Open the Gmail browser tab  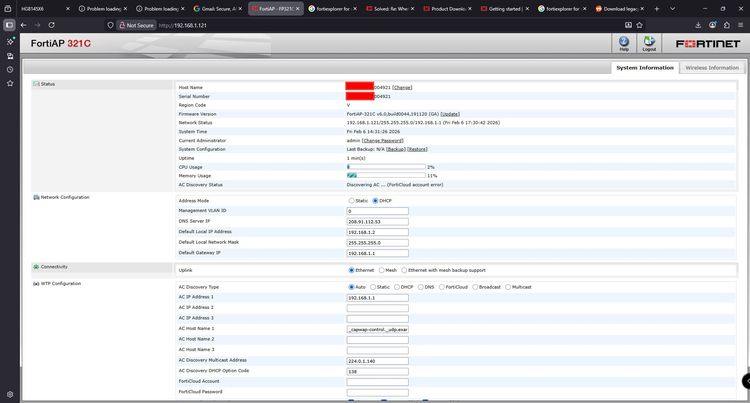(215, 8)
